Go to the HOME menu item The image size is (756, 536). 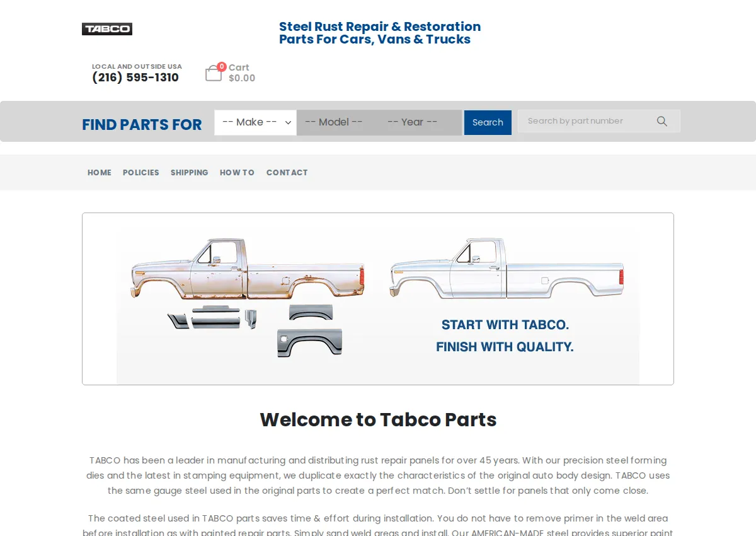coord(100,172)
